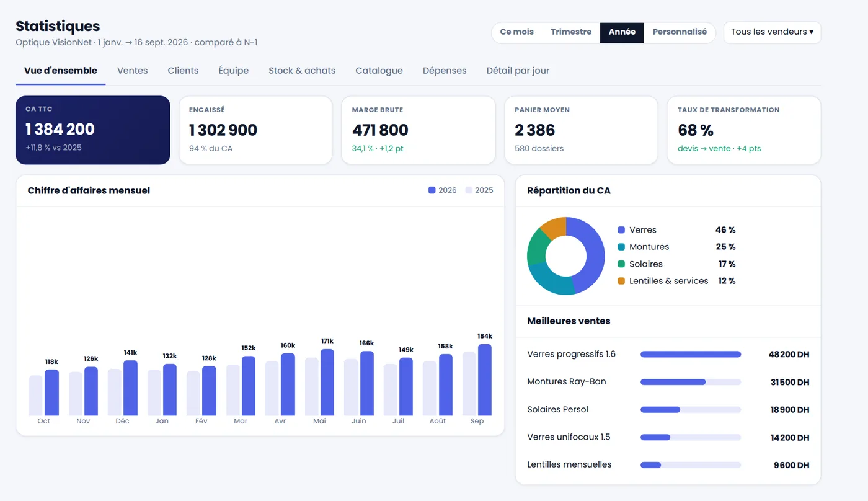Click the Solaires Persol progress bar
Viewport: 868px width, 501px height.
pos(691,410)
